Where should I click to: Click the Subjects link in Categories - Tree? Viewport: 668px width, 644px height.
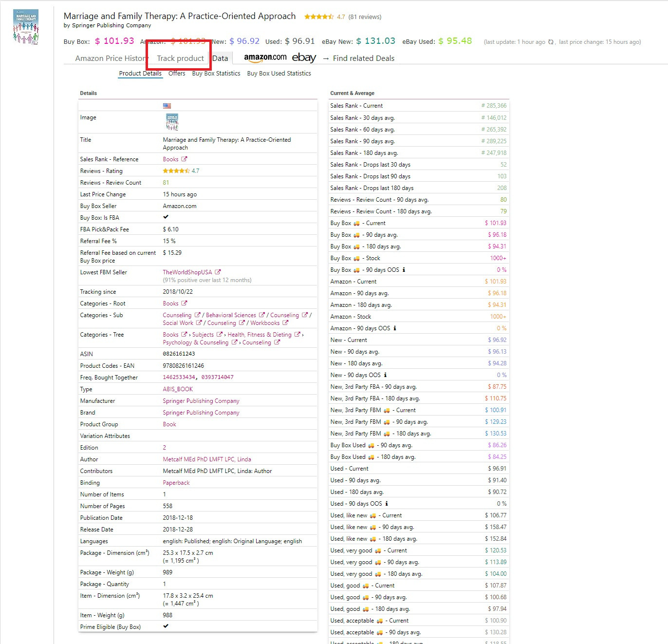point(203,335)
